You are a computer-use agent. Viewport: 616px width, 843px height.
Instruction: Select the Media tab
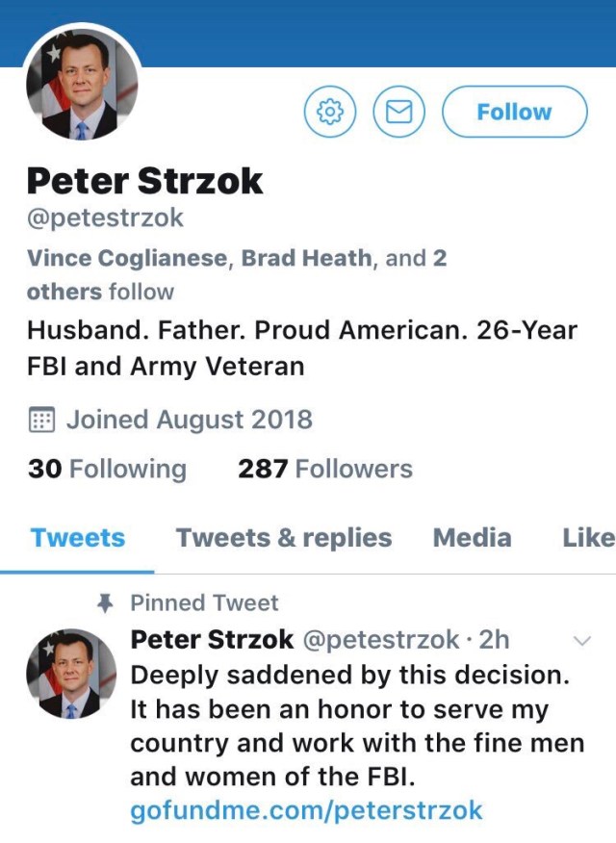click(472, 537)
